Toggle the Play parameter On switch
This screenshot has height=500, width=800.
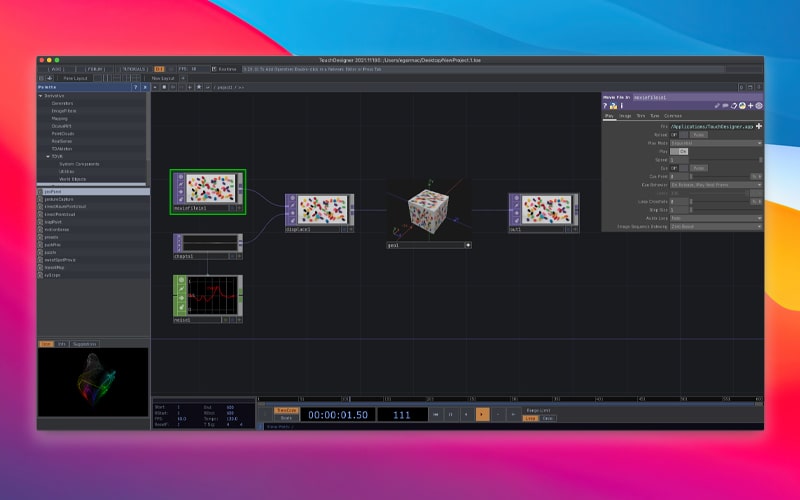684,151
